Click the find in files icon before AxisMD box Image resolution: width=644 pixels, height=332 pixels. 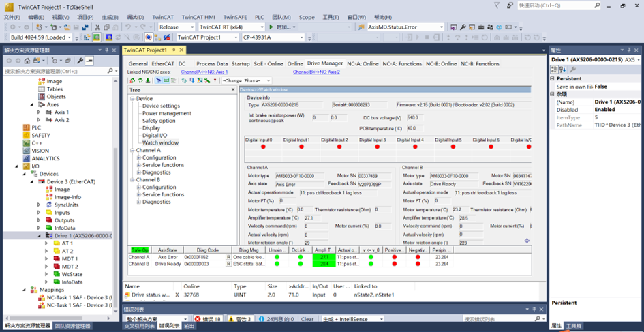pyautogui.click(x=361, y=27)
